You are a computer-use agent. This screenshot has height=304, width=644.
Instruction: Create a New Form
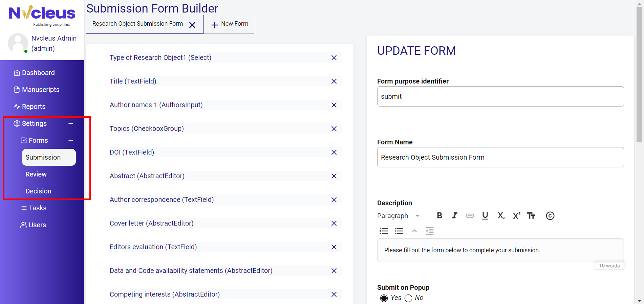(230, 24)
